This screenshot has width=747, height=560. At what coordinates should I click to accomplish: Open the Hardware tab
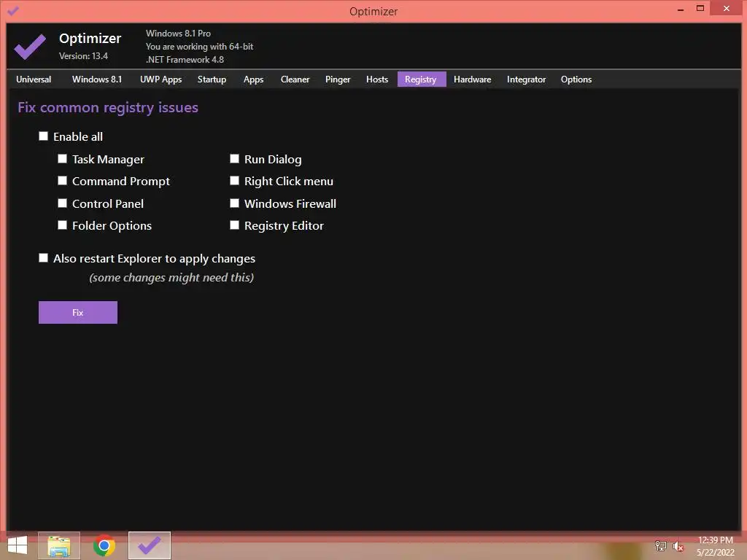pos(472,79)
